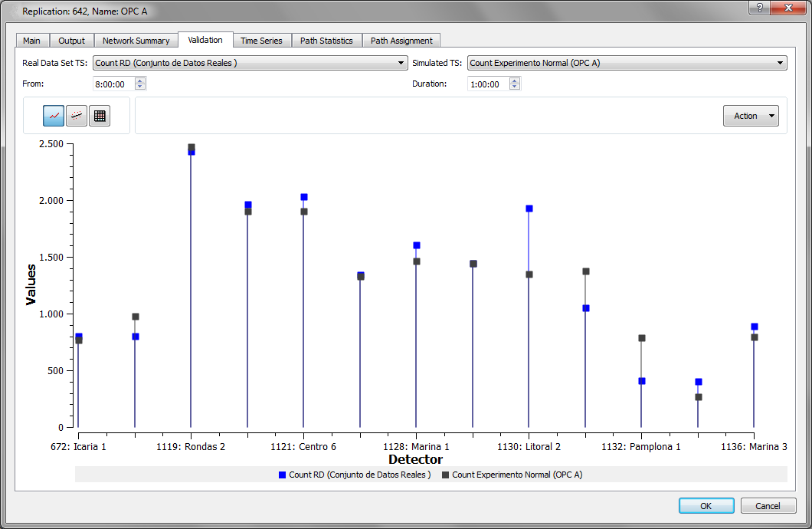Screen dimensions: 812x529
Task: Click the Cancel button
Action: pos(768,505)
